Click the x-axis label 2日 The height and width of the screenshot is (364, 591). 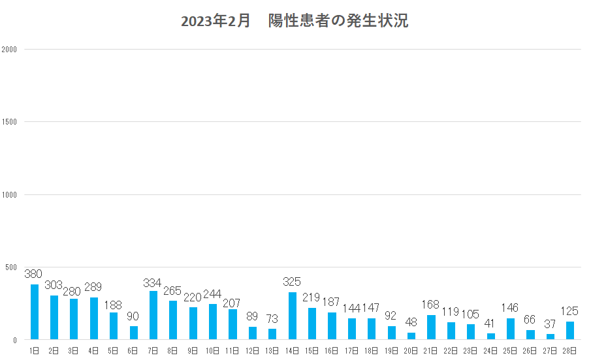[54, 351]
